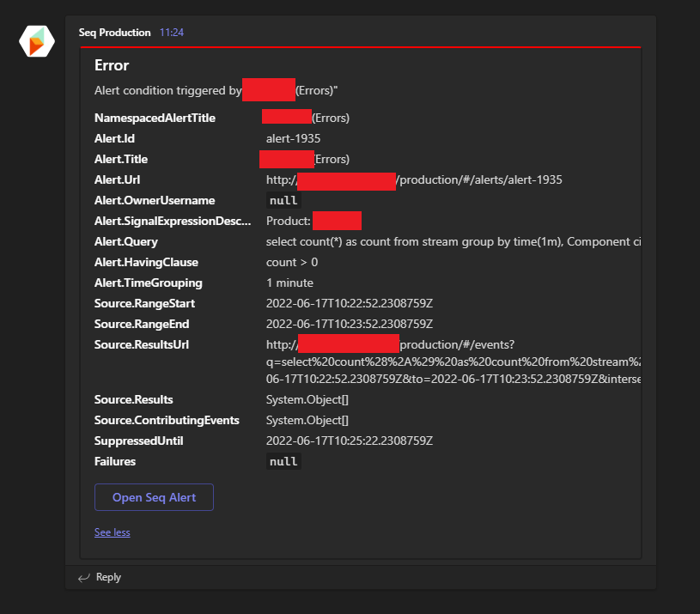The width and height of the screenshot is (700, 614).
Task: Open the alert-1935 URL in Alert.Url
Action: [413, 179]
